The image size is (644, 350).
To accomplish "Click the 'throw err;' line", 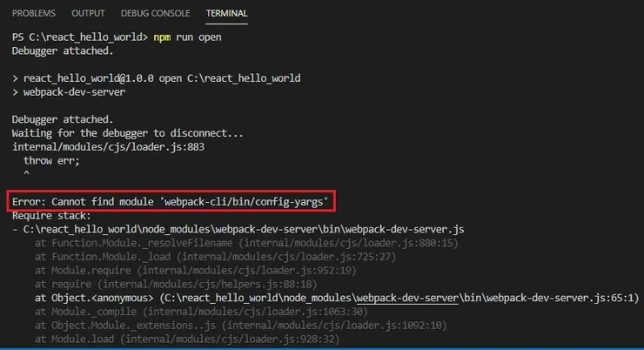I will coord(51,160).
